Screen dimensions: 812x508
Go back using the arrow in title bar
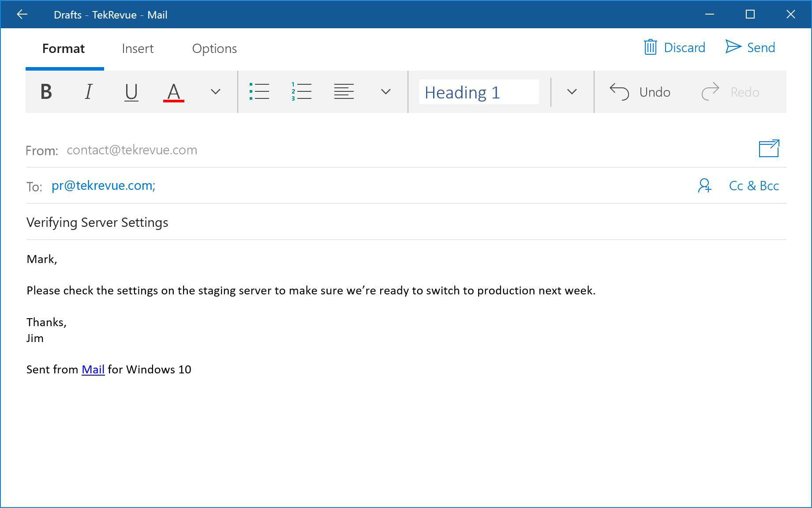22,15
